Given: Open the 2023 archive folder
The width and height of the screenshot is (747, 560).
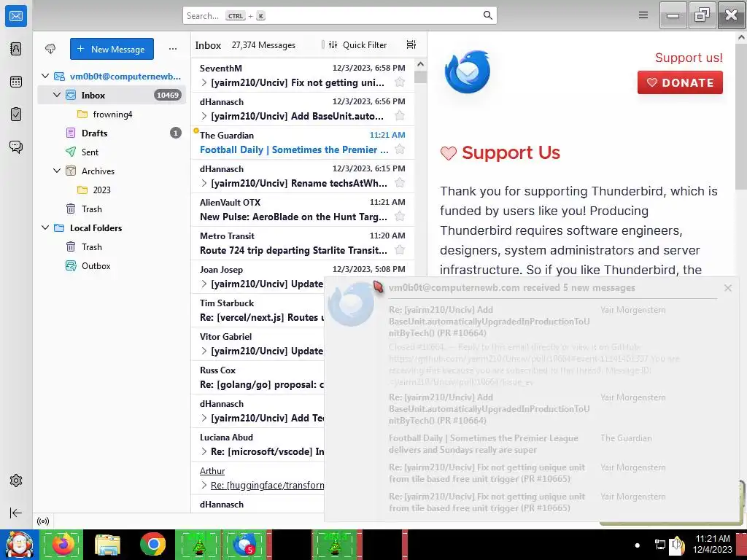Looking at the screenshot, I should pos(112,190).
